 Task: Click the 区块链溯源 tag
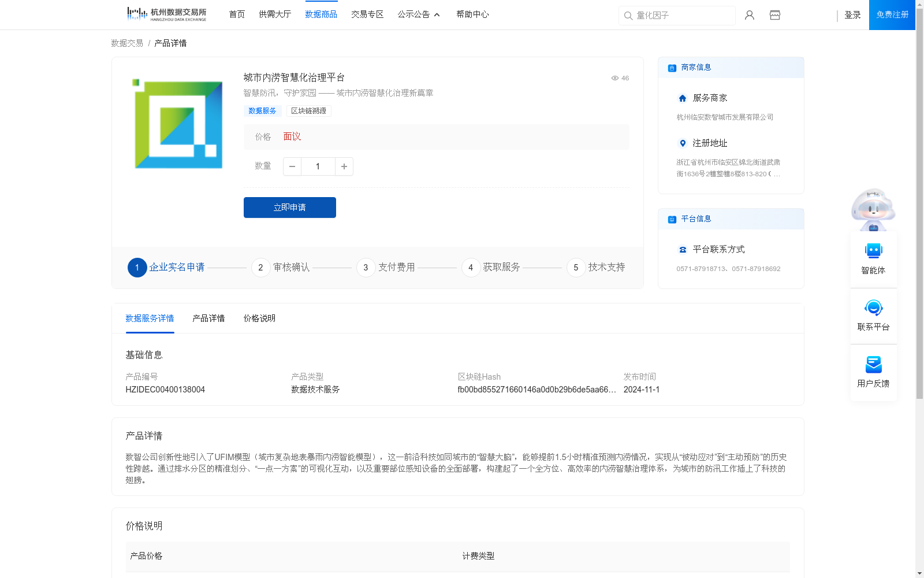point(308,111)
